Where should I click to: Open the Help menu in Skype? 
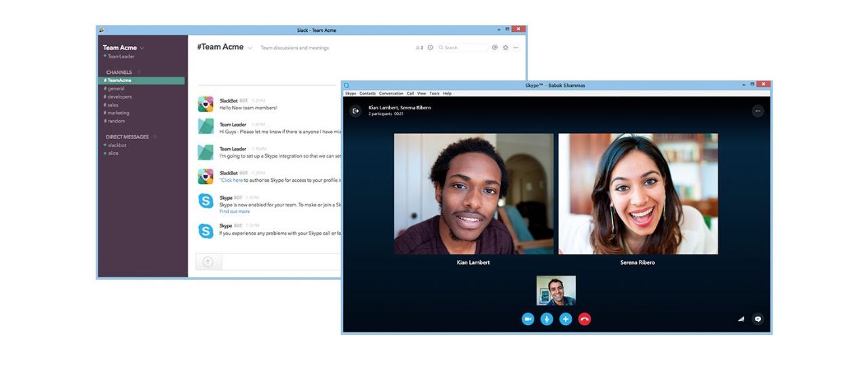coord(447,93)
